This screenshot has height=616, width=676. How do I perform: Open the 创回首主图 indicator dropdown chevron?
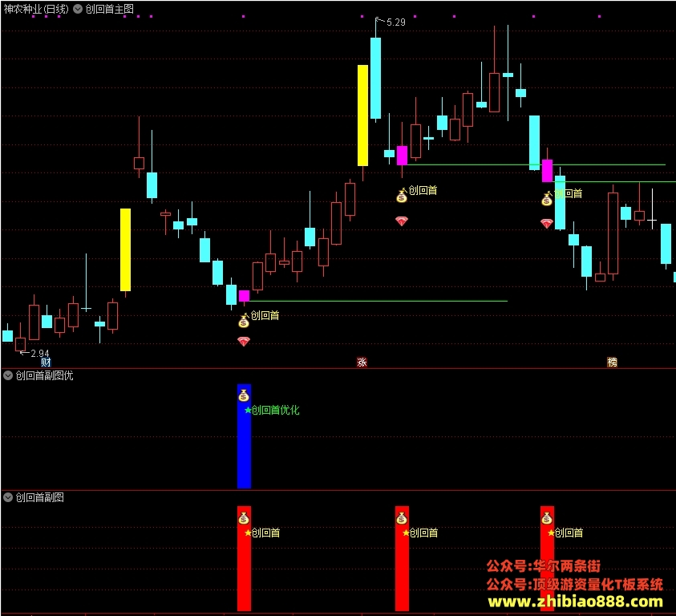(x=78, y=9)
